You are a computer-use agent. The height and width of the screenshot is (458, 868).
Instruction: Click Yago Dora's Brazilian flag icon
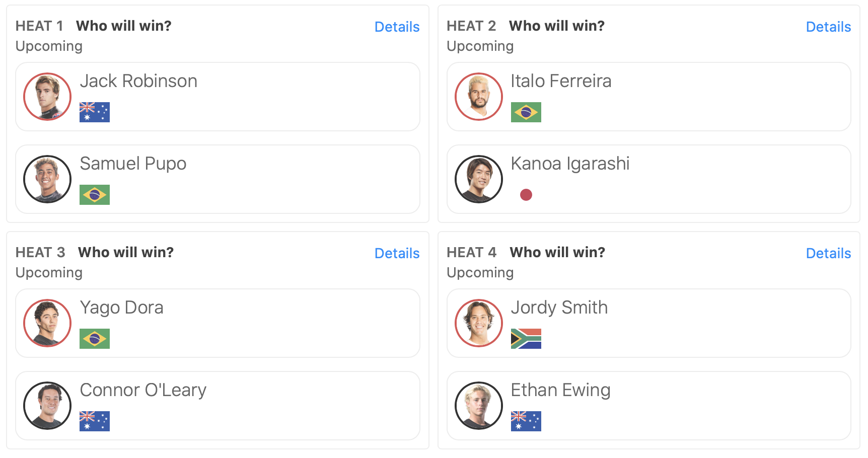click(x=94, y=339)
